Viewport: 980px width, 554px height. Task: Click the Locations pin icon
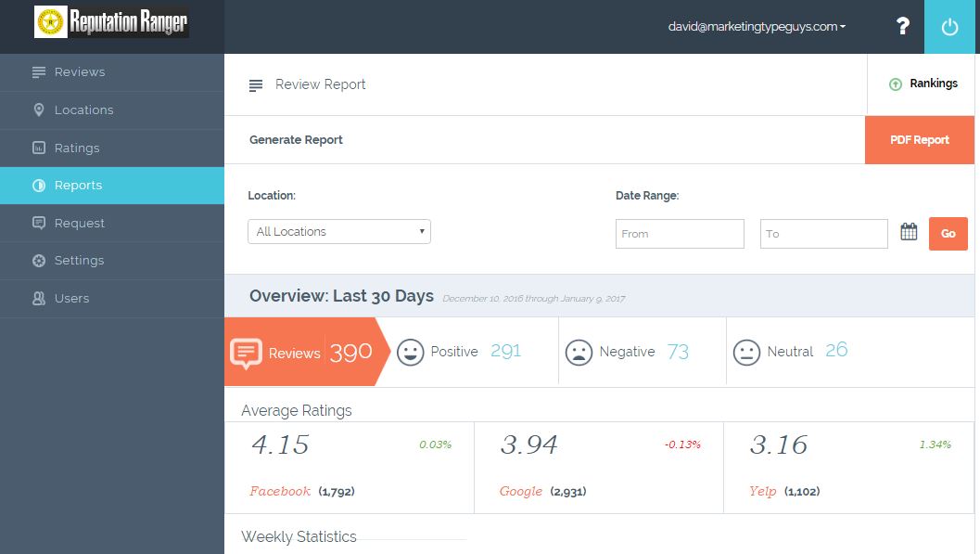[39, 110]
